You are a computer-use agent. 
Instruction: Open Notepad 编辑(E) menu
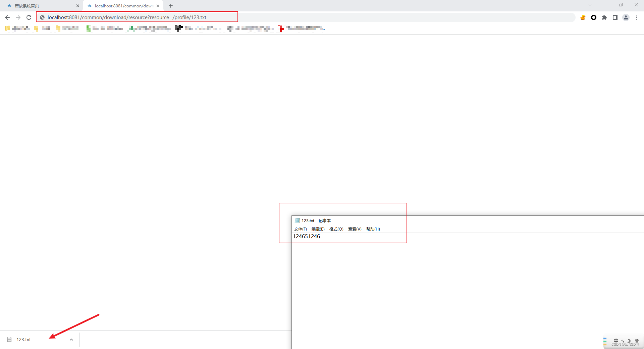click(x=318, y=229)
